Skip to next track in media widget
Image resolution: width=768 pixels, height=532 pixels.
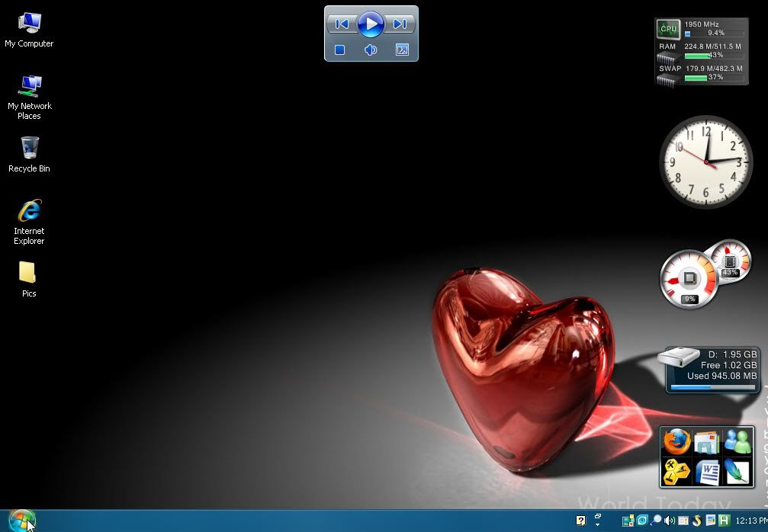tap(400, 24)
